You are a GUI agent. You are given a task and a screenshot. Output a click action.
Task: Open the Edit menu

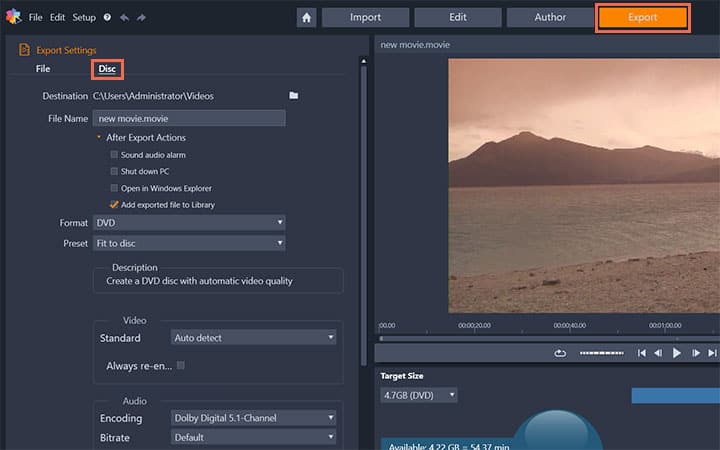[57, 17]
